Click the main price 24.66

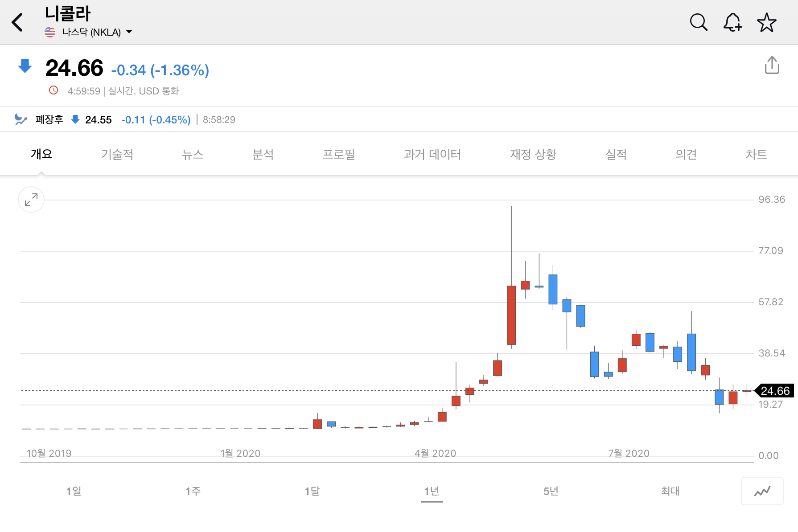click(x=74, y=68)
